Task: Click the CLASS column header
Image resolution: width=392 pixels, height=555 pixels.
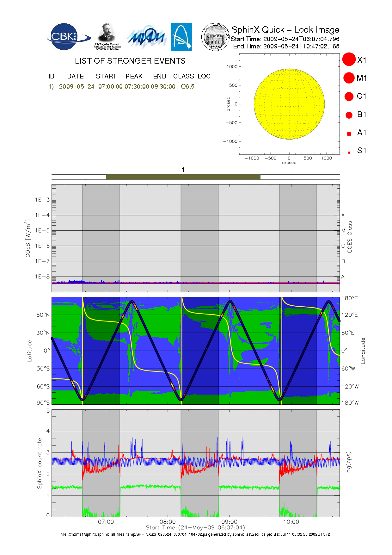Action: coord(183,76)
